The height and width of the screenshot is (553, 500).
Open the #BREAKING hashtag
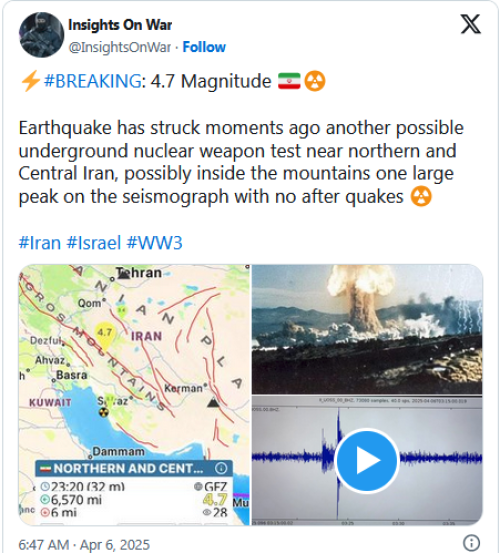92,81
